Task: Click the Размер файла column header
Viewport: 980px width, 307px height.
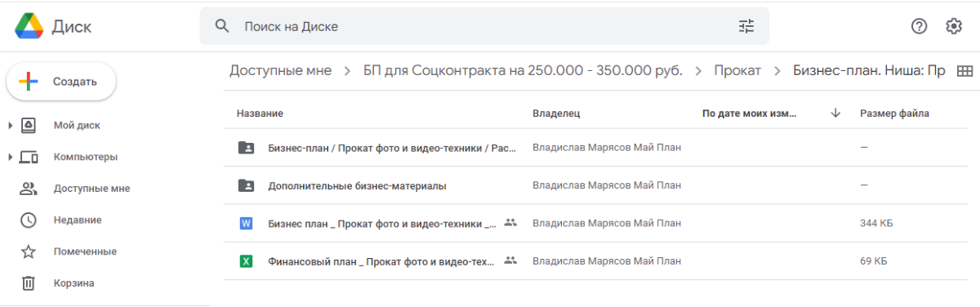Action: point(894,113)
